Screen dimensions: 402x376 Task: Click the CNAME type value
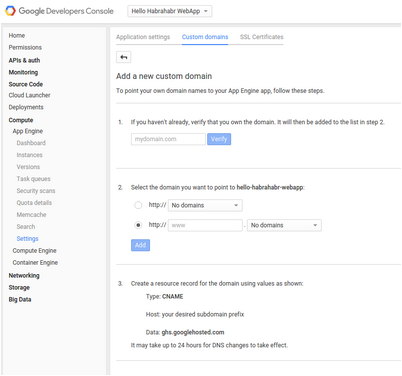tap(173, 296)
